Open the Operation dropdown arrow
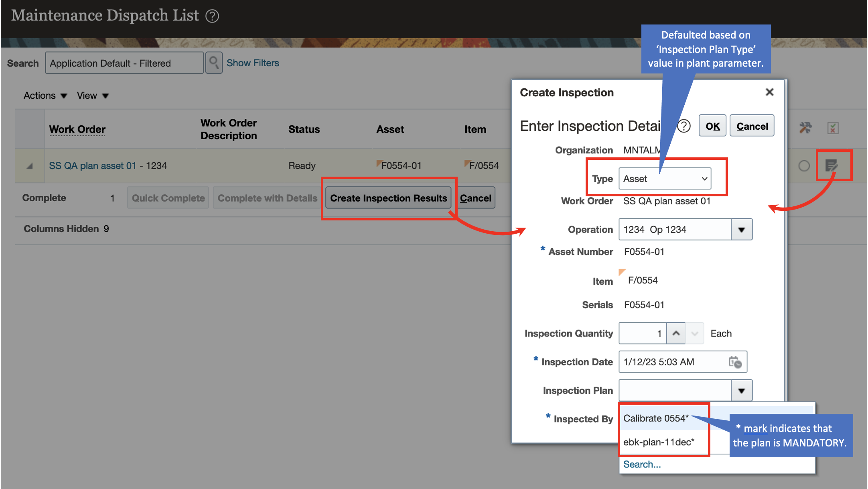This screenshot has width=868, height=489. pos(741,230)
